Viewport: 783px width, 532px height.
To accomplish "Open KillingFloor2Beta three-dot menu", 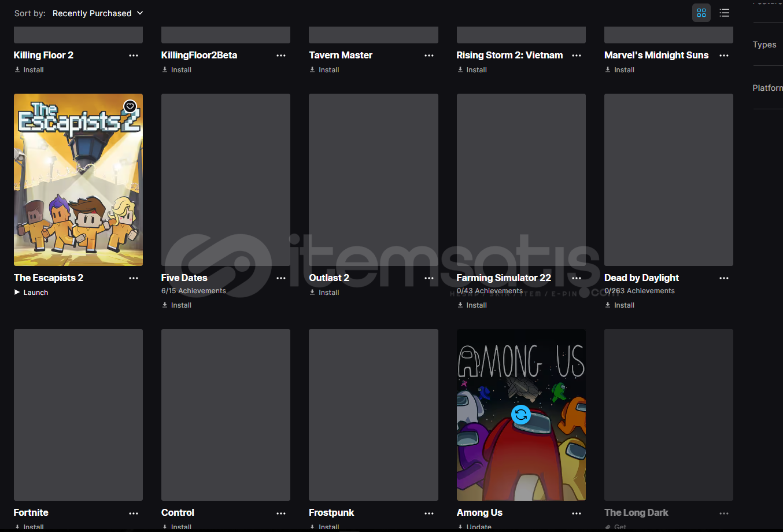I will [x=281, y=56].
